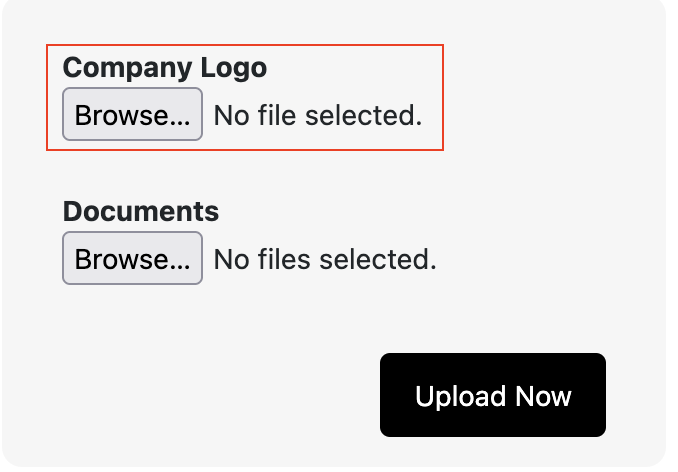
Task: Open file chooser for Documents
Action: click(x=132, y=259)
